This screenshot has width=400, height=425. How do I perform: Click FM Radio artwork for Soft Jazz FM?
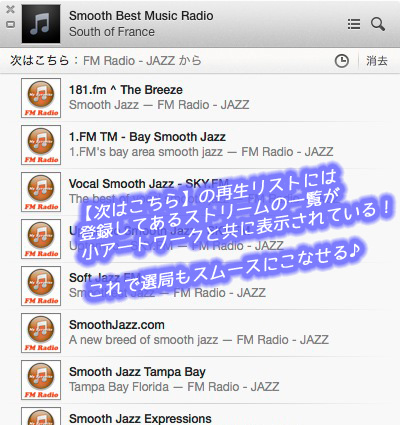(x=41, y=286)
